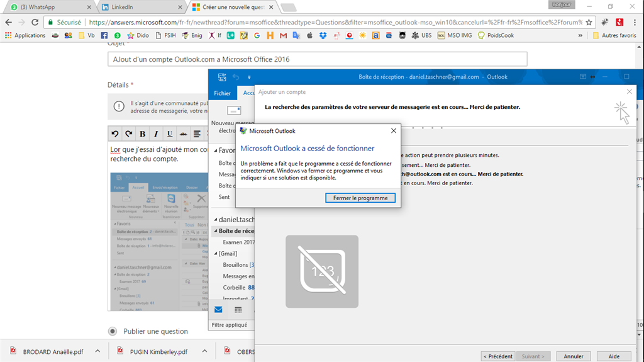The height and width of the screenshot is (362, 644).
Task: Switch to the WhatsApp browser tab
Action: click(x=48, y=7)
